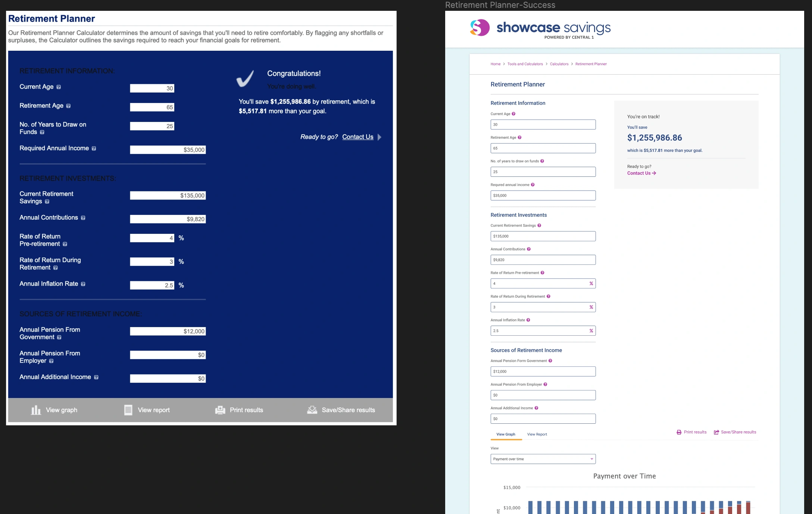The width and height of the screenshot is (812, 514).
Task: Click help icon for Annual Pension From Employer, left planner
Action: click(x=51, y=361)
